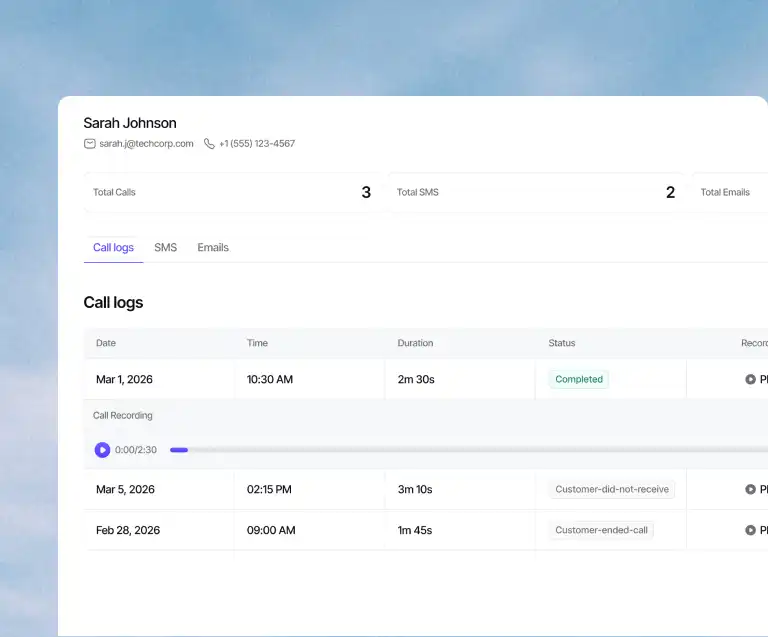The image size is (768, 637).
Task: Play recording for the Feb 28, 2026 call
Action: (756, 530)
